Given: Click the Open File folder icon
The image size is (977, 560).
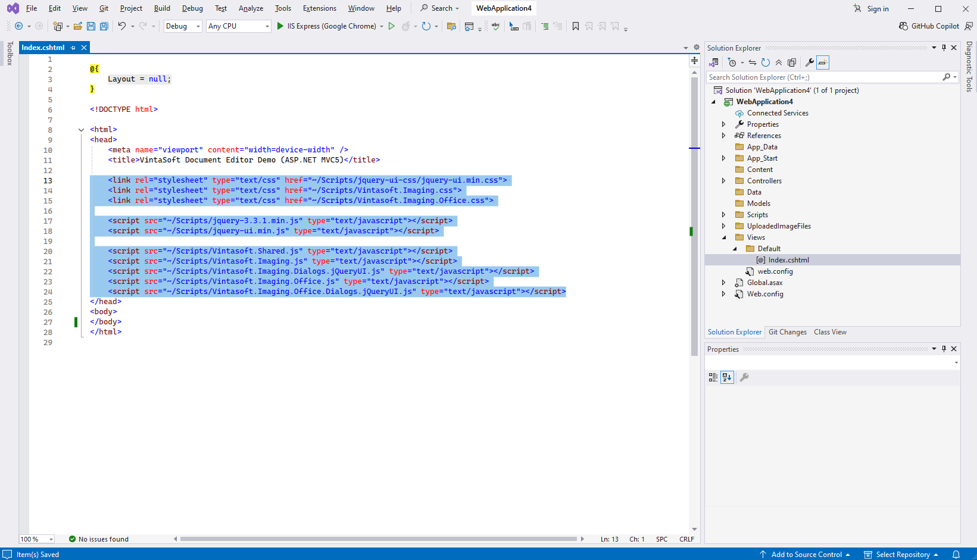Looking at the screenshot, I should pyautogui.click(x=77, y=26).
